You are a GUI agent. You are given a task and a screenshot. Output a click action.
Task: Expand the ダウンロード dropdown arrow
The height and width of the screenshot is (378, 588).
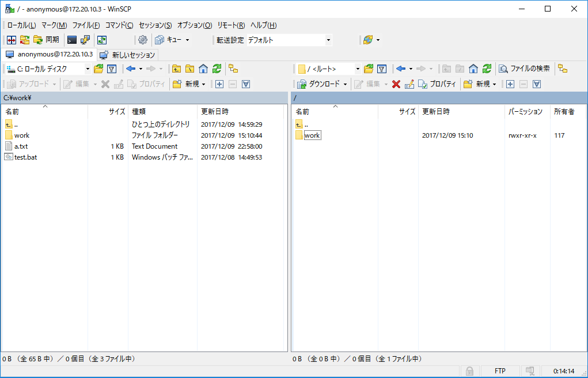click(345, 84)
